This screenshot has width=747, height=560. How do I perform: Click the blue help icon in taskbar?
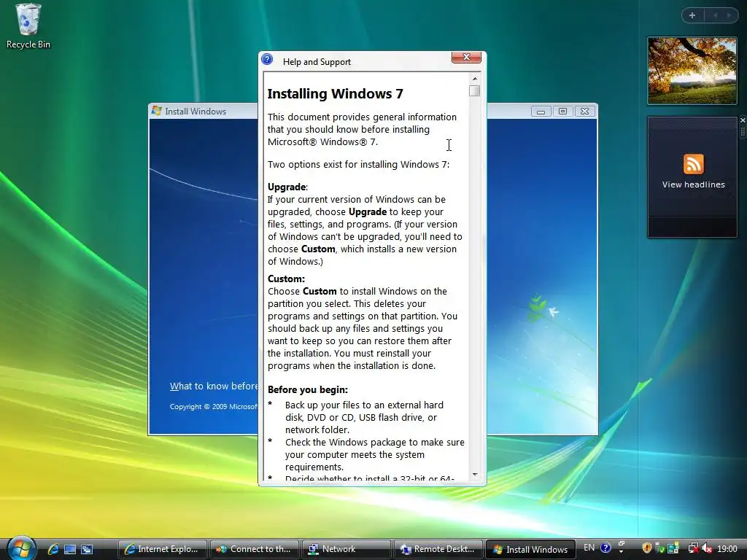point(605,548)
